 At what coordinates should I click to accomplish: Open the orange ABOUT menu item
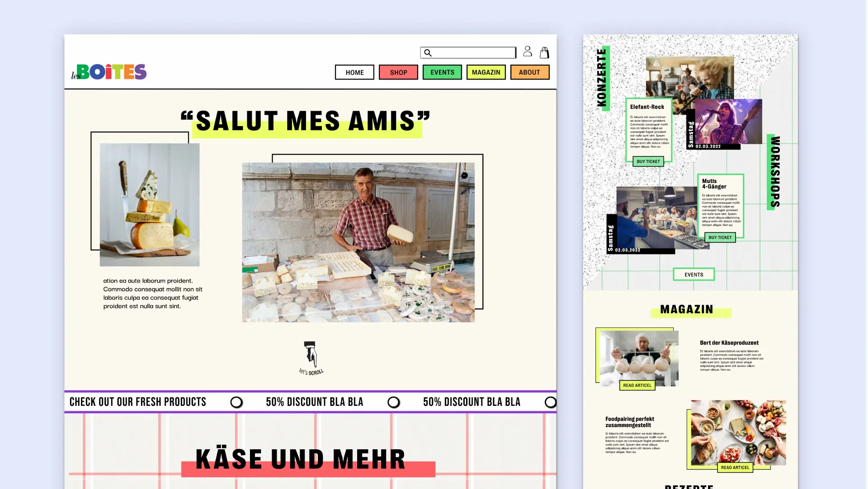tap(529, 72)
